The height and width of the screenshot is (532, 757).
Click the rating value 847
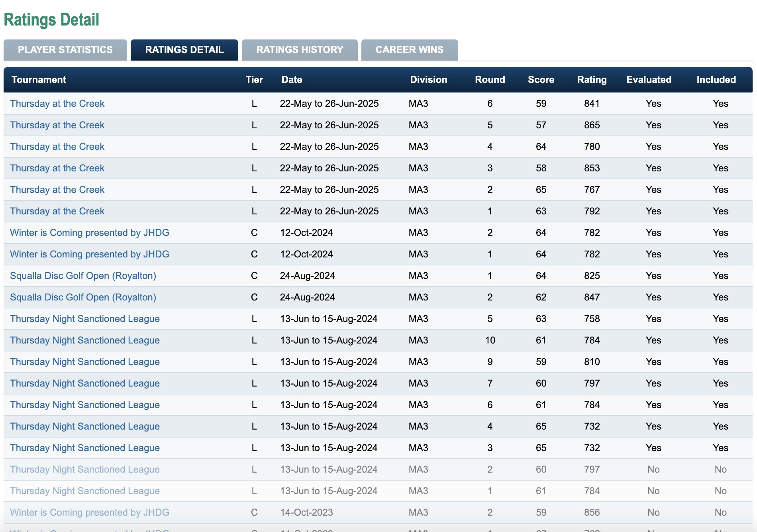[592, 297]
